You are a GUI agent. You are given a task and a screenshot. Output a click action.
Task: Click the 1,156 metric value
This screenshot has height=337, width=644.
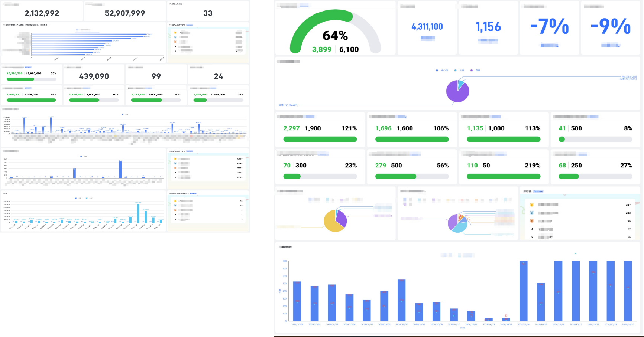coord(488,27)
